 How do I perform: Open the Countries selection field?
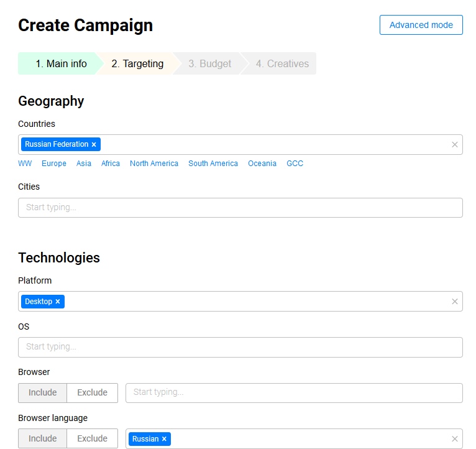[273, 144]
